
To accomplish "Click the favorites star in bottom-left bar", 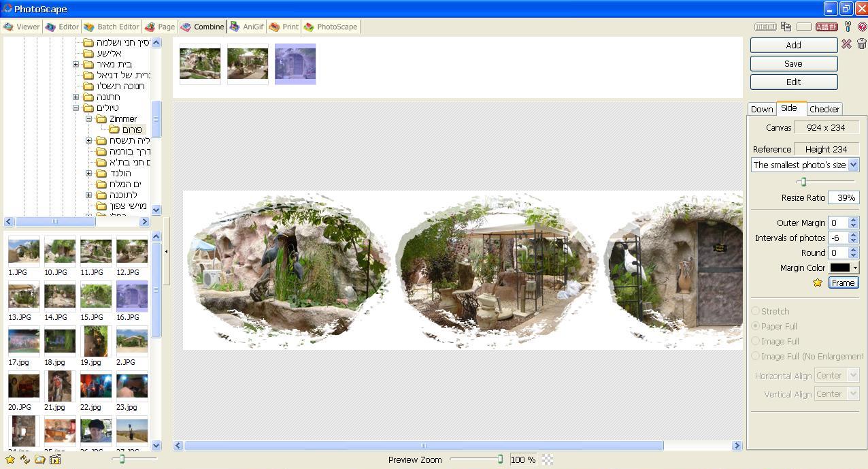I will click(10, 459).
